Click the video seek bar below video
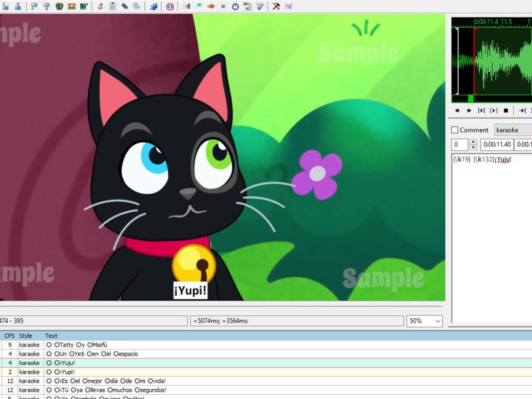 221,309
